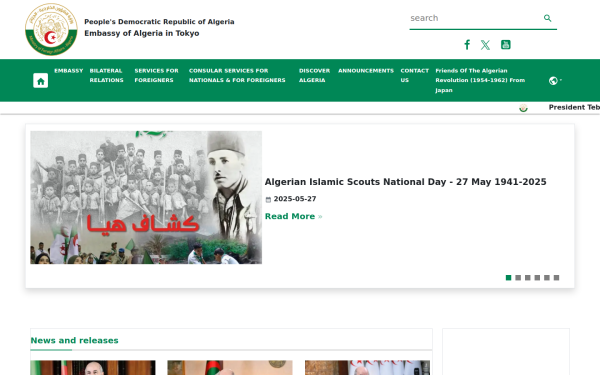Focus the search input field
This screenshot has height=375, width=600.
click(475, 18)
